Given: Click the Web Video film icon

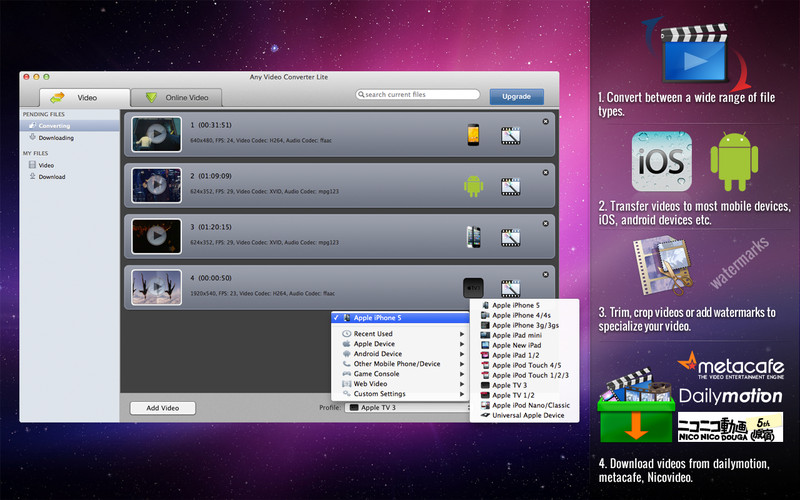Looking at the screenshot, I should click(x=346, y=384).
